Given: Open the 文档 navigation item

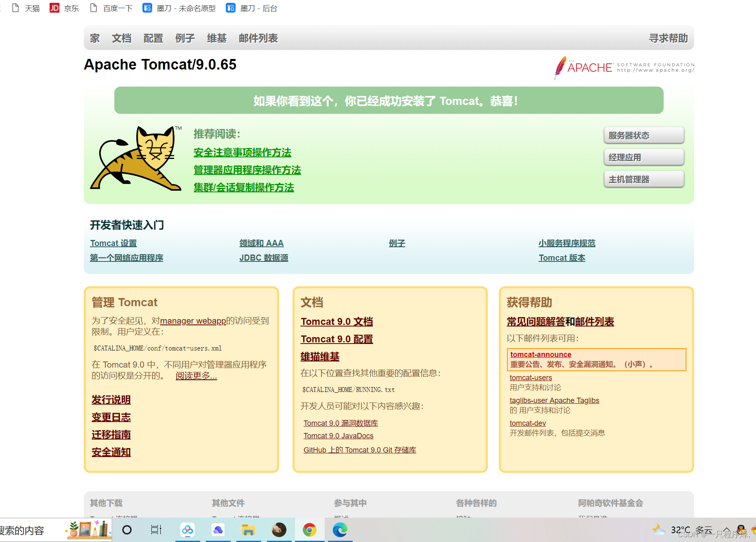Looking at the screenshot, I should click(122, 38).
